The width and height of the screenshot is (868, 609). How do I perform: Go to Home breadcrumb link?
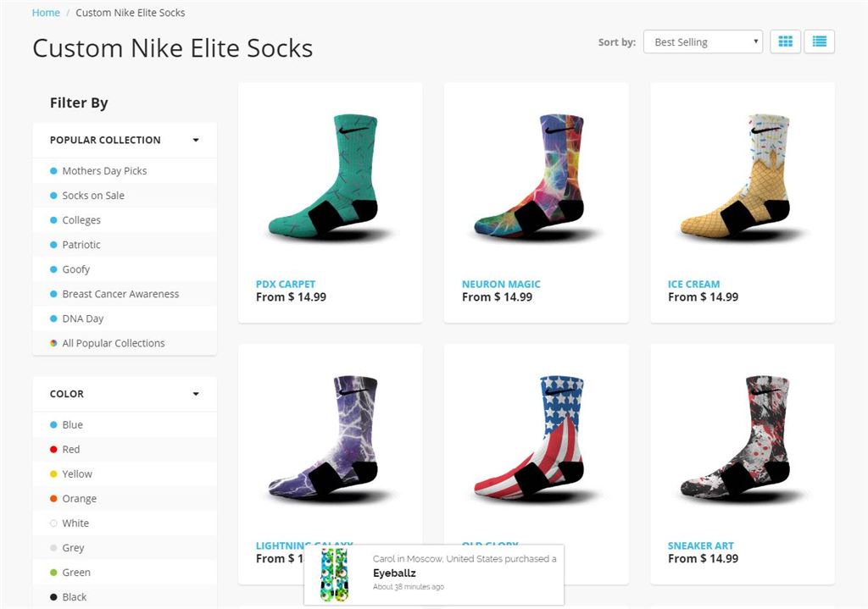point(46,13)
